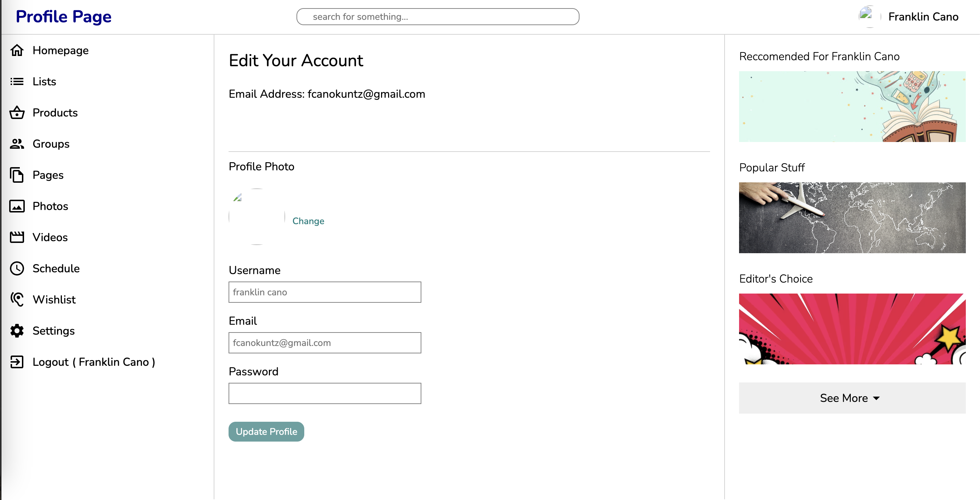The image size is (980, 500).
Task: Click inside the search for something field
Action: (x=438, y=16)
